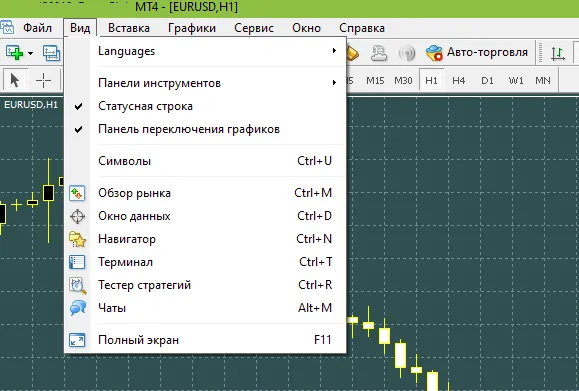The width and height of the screenshot is (579, 391).
Task: Click the Profiles toolbar icon
Action: click(51, 53)
